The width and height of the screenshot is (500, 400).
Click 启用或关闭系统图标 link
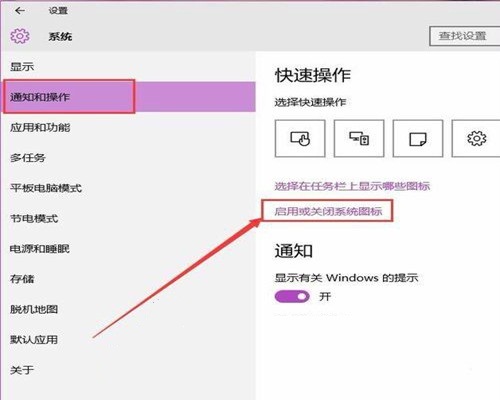point(328,211)
